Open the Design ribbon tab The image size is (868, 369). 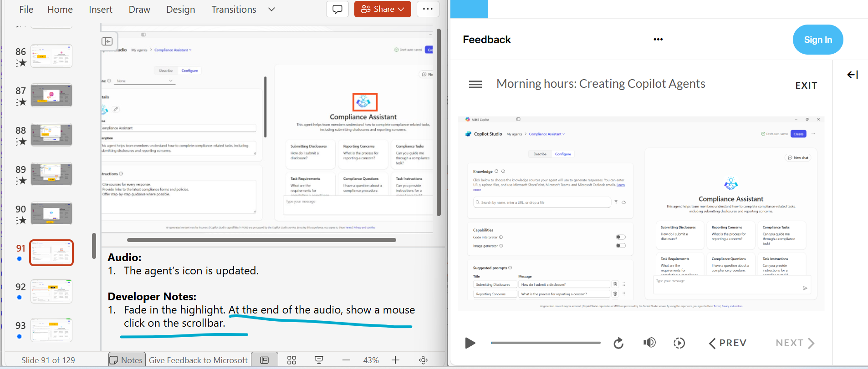181,10
